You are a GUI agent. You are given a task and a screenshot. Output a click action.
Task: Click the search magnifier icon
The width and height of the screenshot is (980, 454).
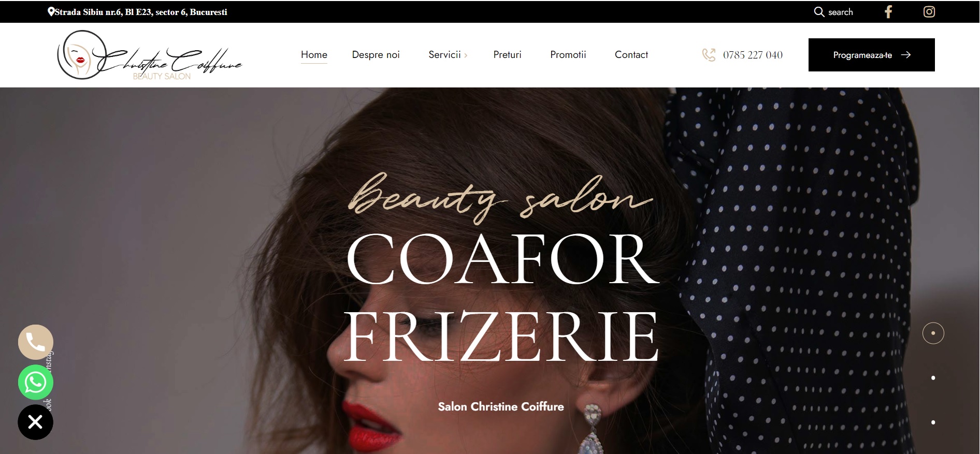pyautogui.click(x=819, y=12)
